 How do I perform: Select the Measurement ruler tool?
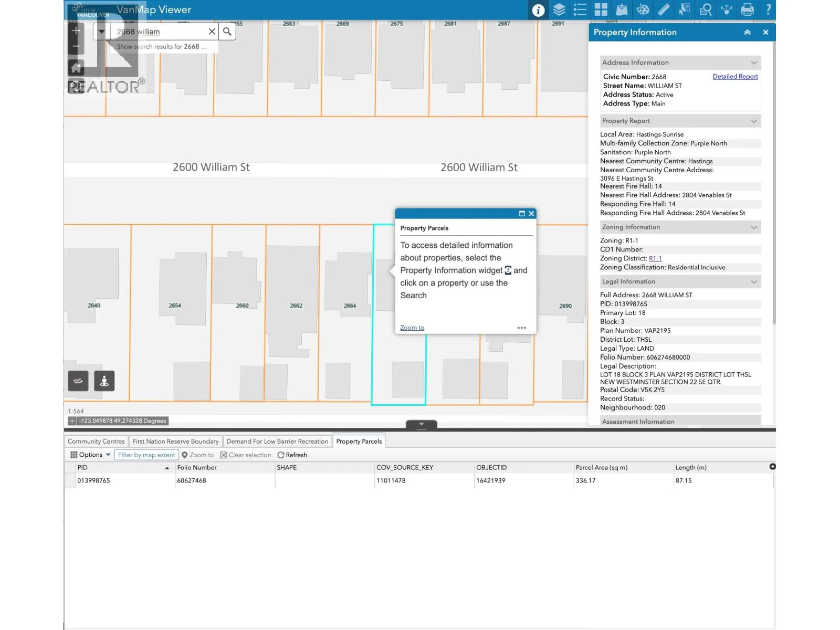(x=664, y=9)
